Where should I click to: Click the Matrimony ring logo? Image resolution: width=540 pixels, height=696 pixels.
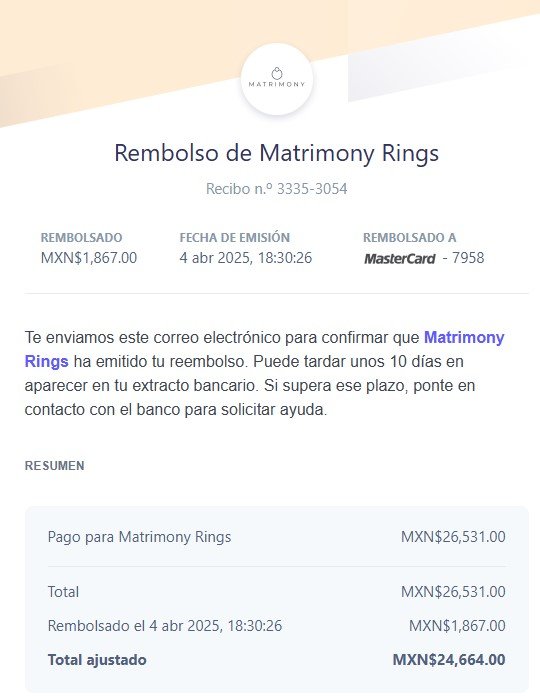[x=277, y=79]
